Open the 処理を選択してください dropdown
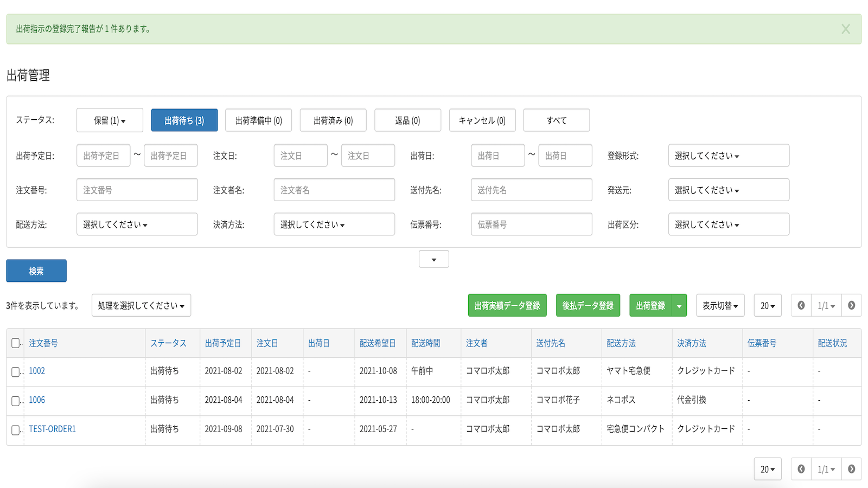The height and width of the screenshot is (488, 868). [x=141, y=305]
